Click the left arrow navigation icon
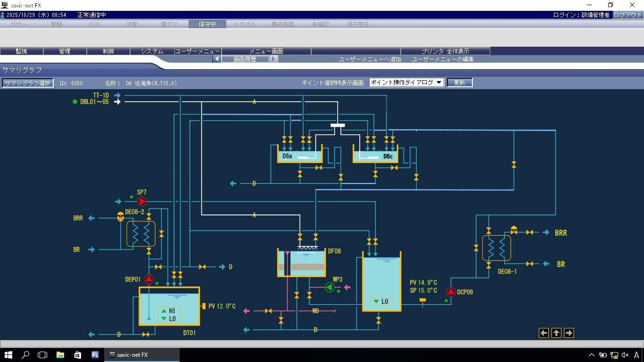644x362 pixels. (544, 333)
